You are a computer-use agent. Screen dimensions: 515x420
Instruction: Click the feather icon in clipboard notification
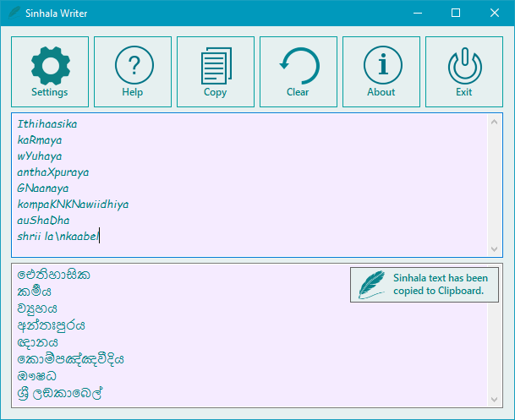pyautogui.click(x=371, y=285)
